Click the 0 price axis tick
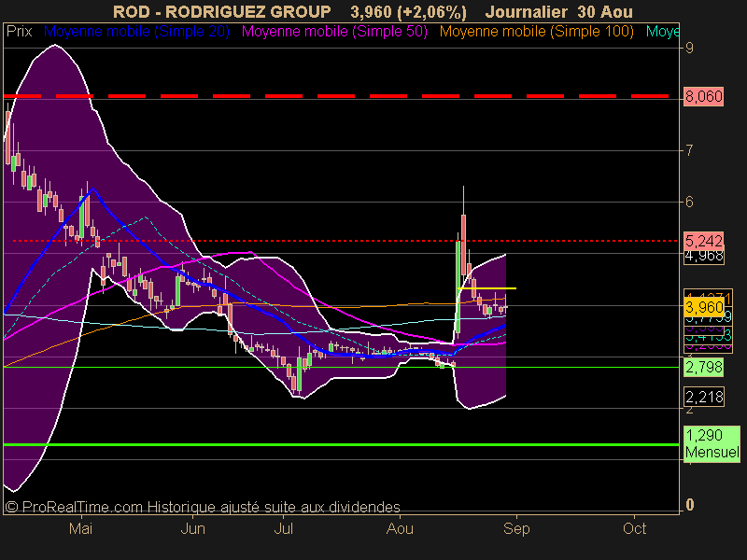Screen dimensions: 747x560 [x=689, y=504]
